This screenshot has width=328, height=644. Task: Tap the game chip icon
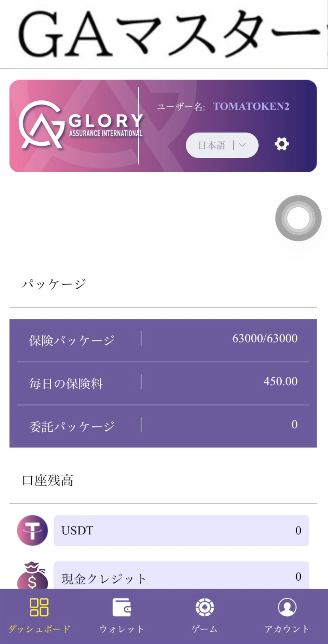coord(204,607)
